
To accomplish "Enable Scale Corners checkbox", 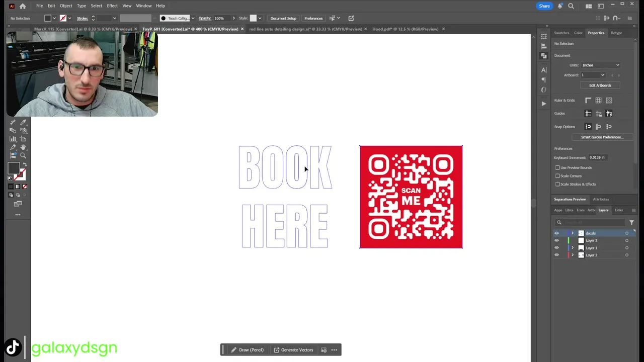I will 557,176.
